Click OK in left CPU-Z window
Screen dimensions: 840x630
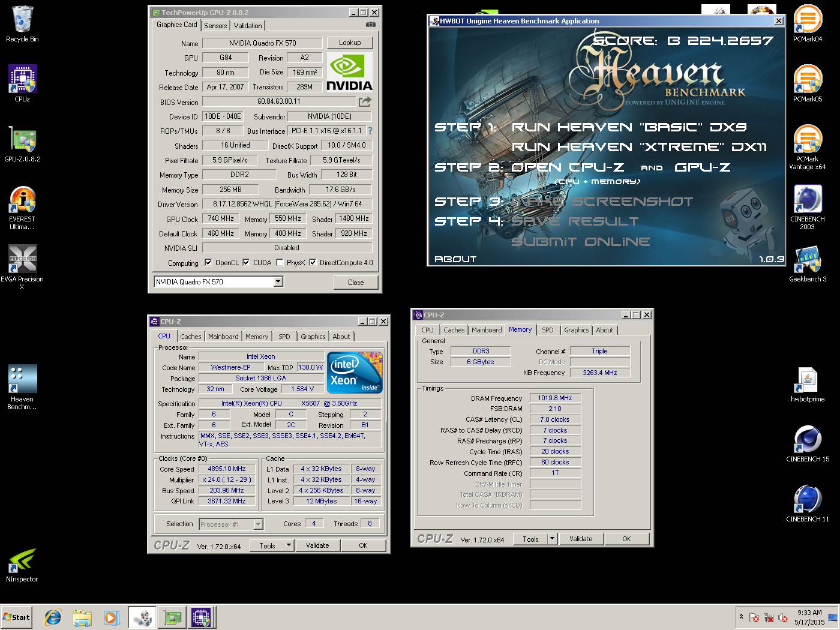click(x=363, y=545)
